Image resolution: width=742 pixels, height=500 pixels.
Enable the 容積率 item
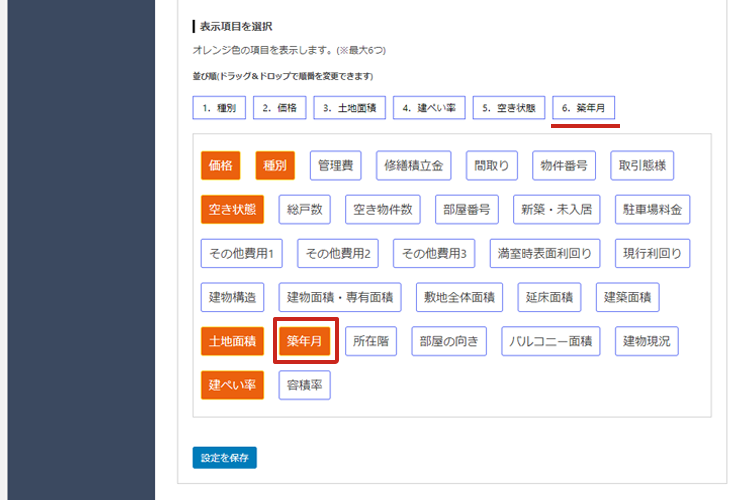(304, 385)
